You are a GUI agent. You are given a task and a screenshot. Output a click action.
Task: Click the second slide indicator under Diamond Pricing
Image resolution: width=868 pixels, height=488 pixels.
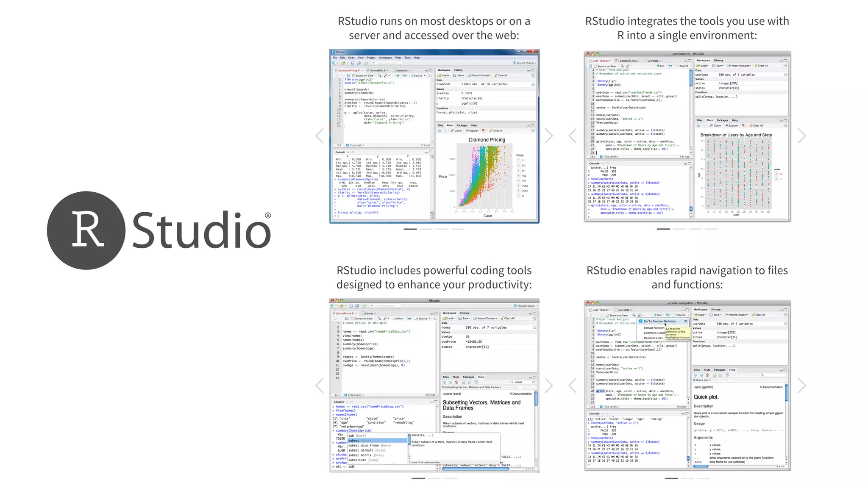click(426, 229)
